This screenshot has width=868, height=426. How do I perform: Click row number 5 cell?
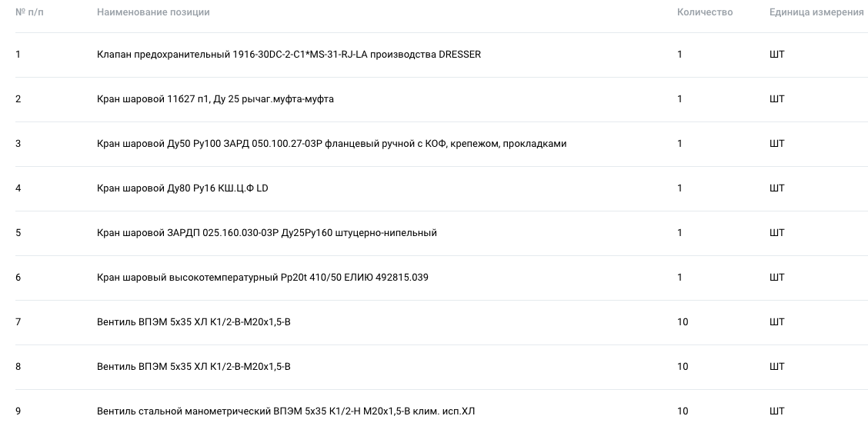tap(18, 233)
